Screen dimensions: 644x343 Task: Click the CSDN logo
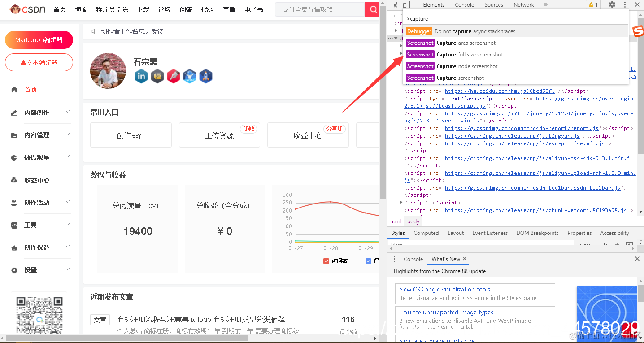point(28,9)
